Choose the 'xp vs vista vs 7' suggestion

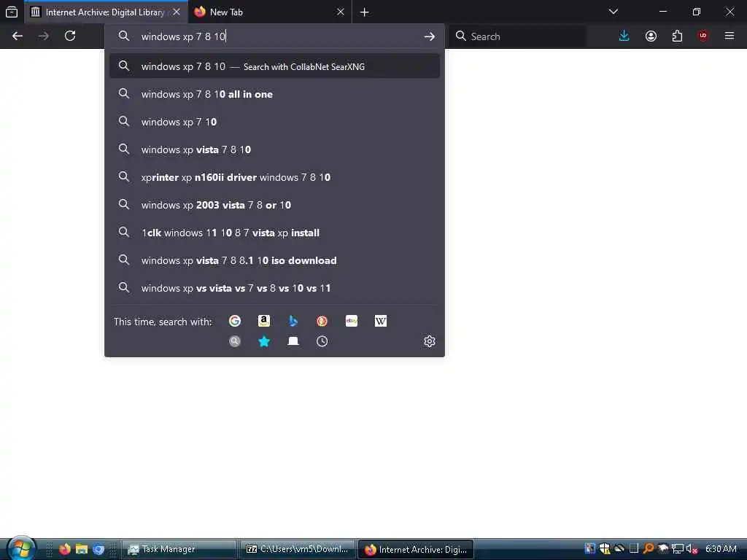(x=274, y=288)
